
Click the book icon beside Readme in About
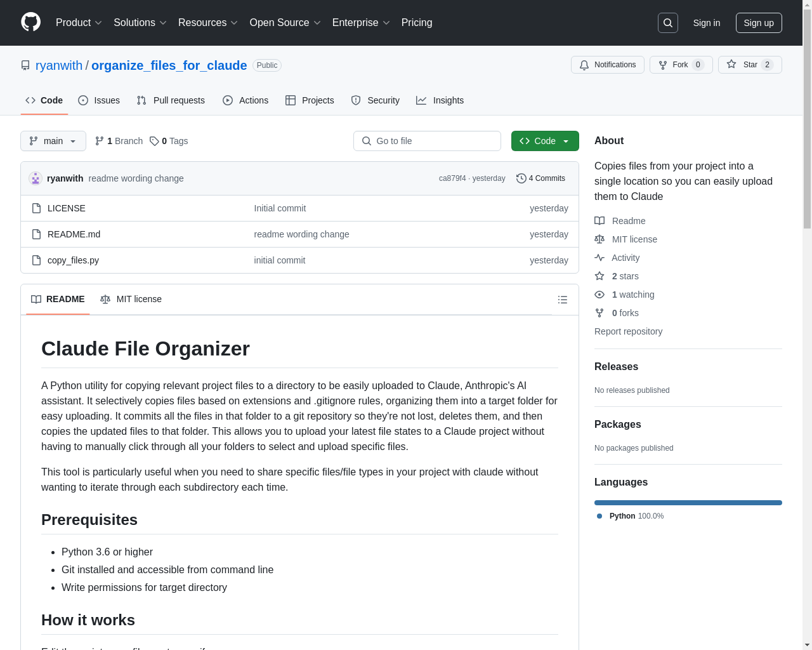pos(599,221)
